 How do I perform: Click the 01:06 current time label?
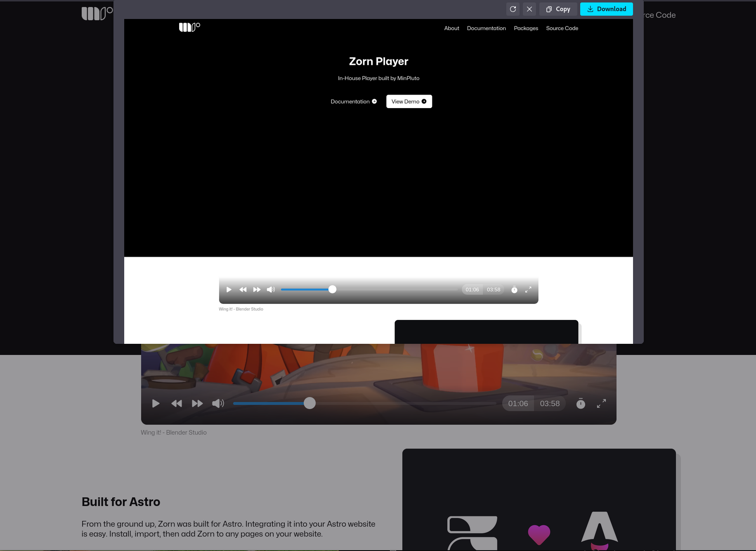(518, 404)
